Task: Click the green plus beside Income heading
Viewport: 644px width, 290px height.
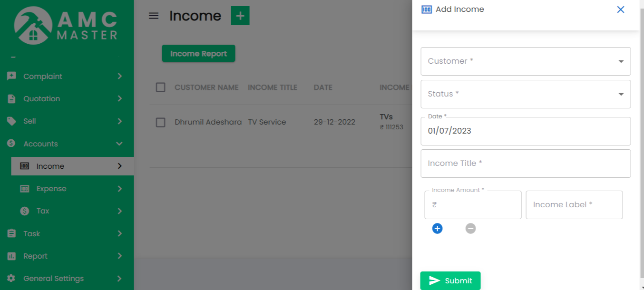Action: (240, 15)
